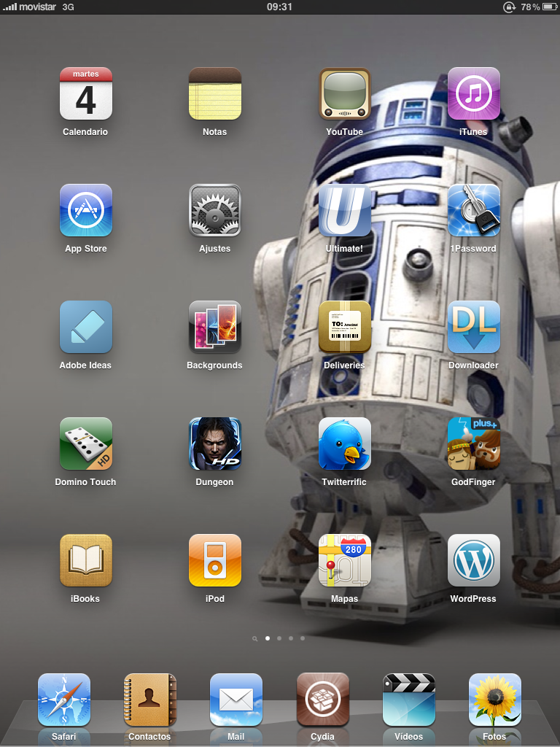The height and width of the screenshot is (747, 560).
Task: Launch the WordPress app
Action: [473, 560]
